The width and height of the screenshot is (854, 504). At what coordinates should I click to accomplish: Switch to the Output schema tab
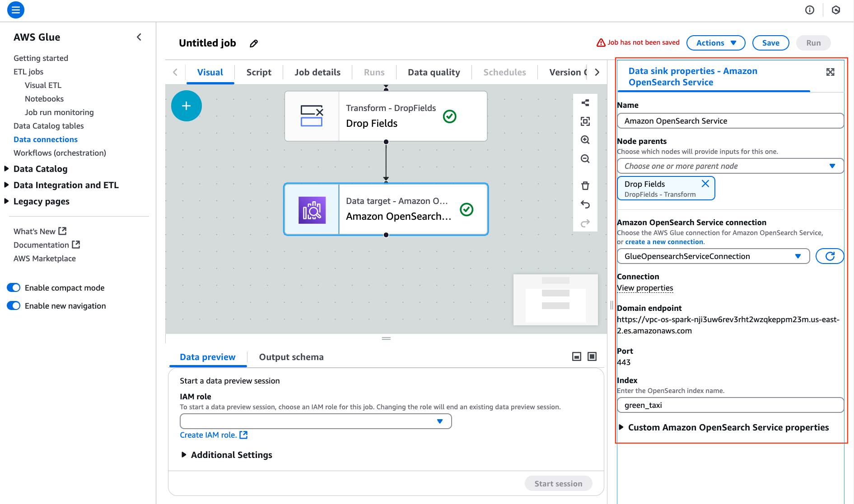[x=291, y=357]
